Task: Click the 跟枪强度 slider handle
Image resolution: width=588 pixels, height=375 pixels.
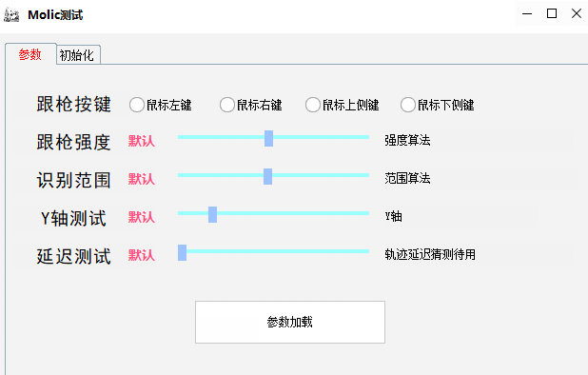Action: (268, 138)
